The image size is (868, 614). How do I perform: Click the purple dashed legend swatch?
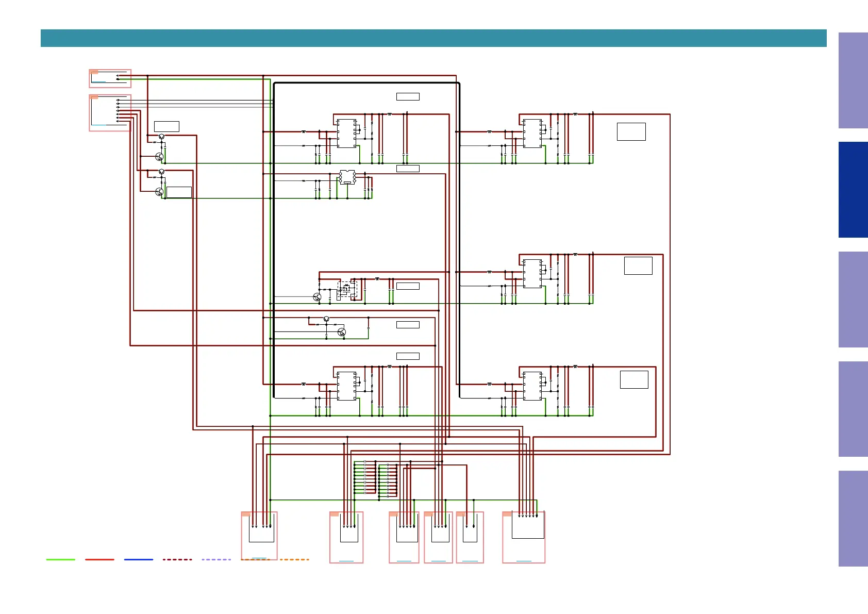(x=216, y=559)
